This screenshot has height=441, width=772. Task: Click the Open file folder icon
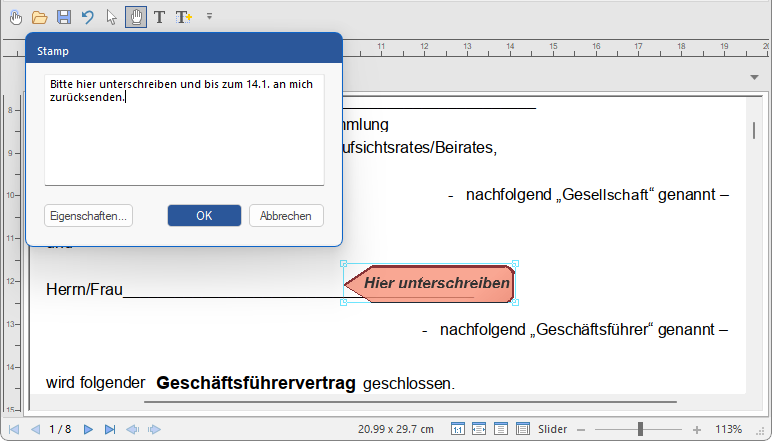[40, 17]
